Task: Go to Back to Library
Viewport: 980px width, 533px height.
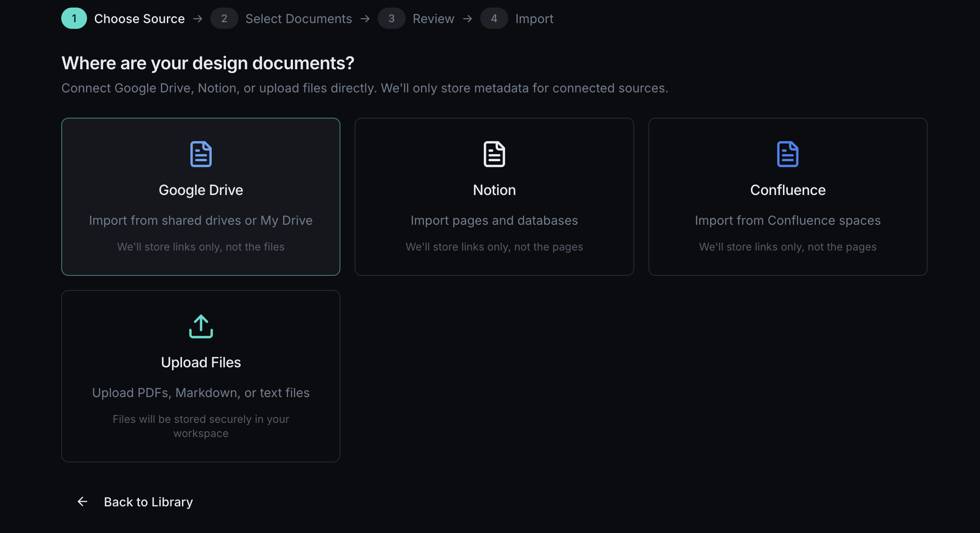Action: pos(148,502)
